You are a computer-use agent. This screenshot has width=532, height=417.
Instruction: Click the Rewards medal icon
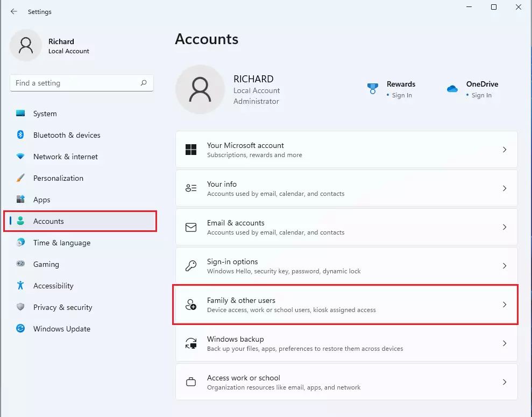[373, 89]
